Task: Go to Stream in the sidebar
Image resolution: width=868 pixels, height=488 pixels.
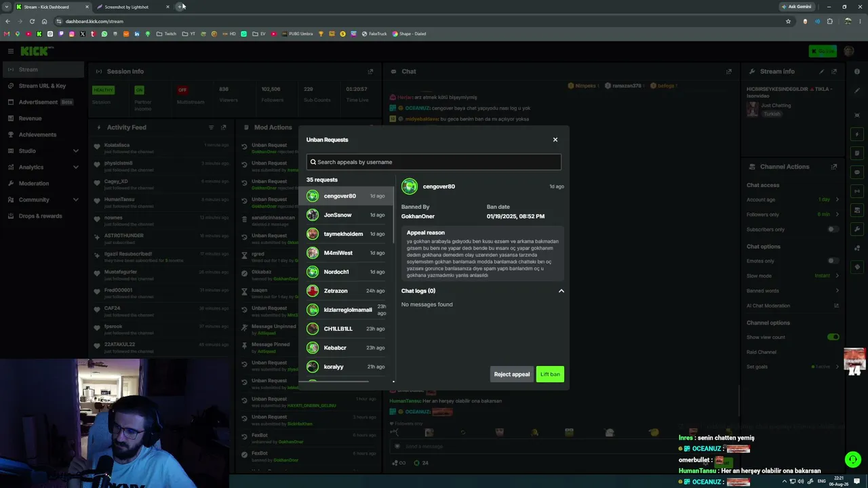Action: click(43, 69)
